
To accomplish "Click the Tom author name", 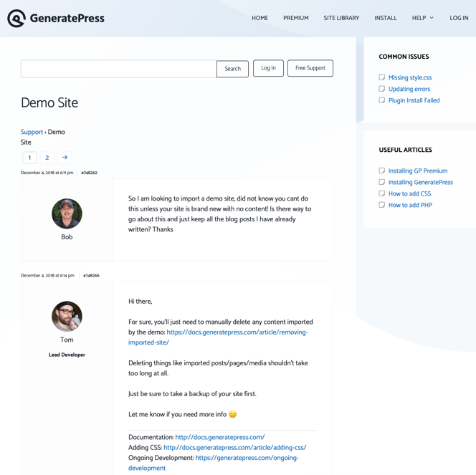I will click(x=67, y=340).
